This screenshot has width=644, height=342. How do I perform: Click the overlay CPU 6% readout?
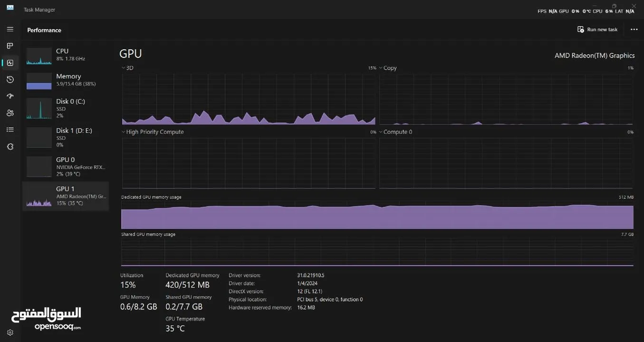coord(603,11)
